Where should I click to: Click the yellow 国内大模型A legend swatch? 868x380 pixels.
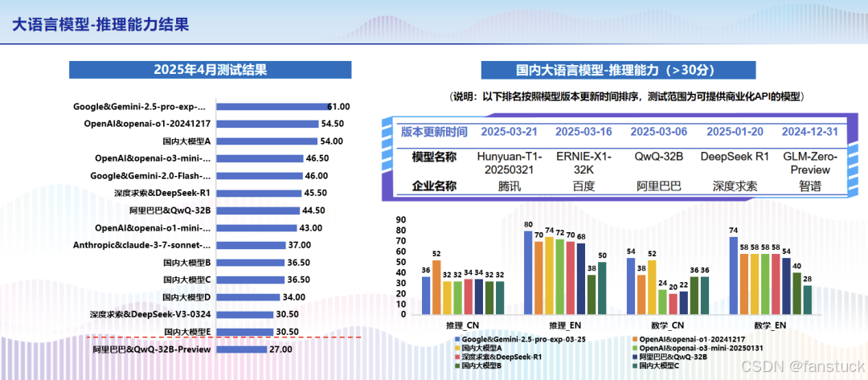click(x=457, y=349)
